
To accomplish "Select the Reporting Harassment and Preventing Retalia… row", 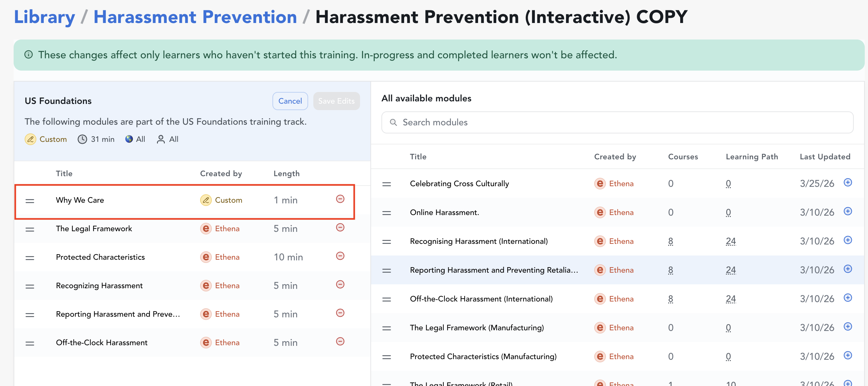I will [x=493, y=270].
